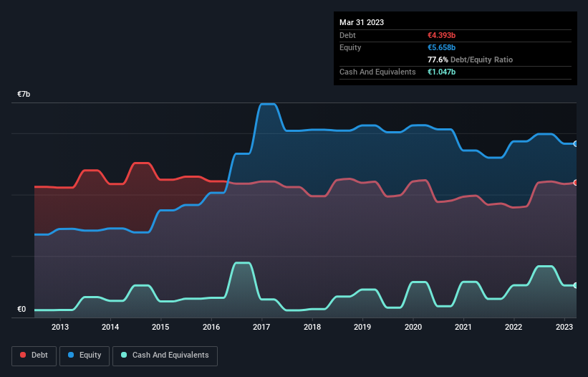
Task: Click the €5.658b equity value
Action: pos(441,47)
